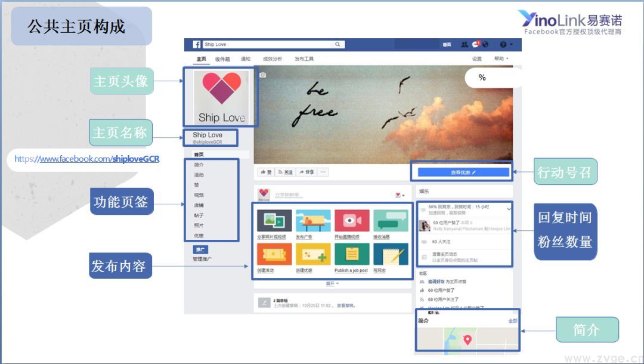This screenshot has height=364, width=644.
Task: Toggle the 赞 Like button on the page
Action: coord(266,172)
